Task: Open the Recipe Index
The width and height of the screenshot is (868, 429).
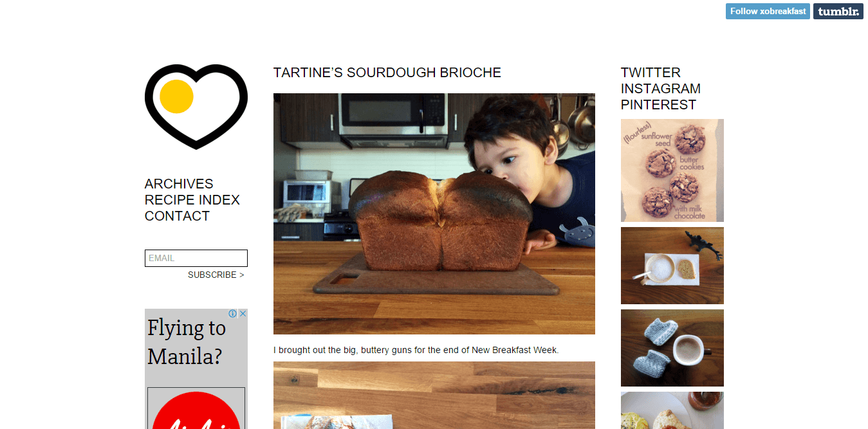Action: pos(192,200)
